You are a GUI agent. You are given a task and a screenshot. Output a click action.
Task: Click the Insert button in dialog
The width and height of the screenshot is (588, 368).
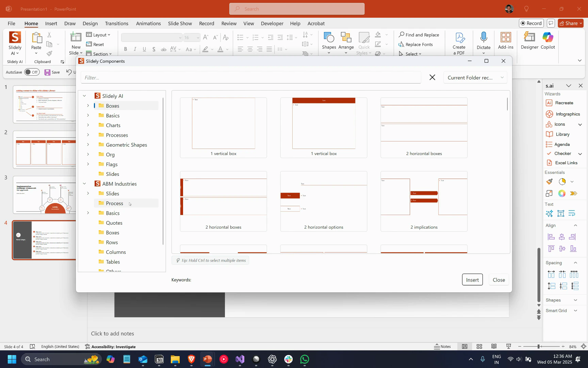point(472,280)
